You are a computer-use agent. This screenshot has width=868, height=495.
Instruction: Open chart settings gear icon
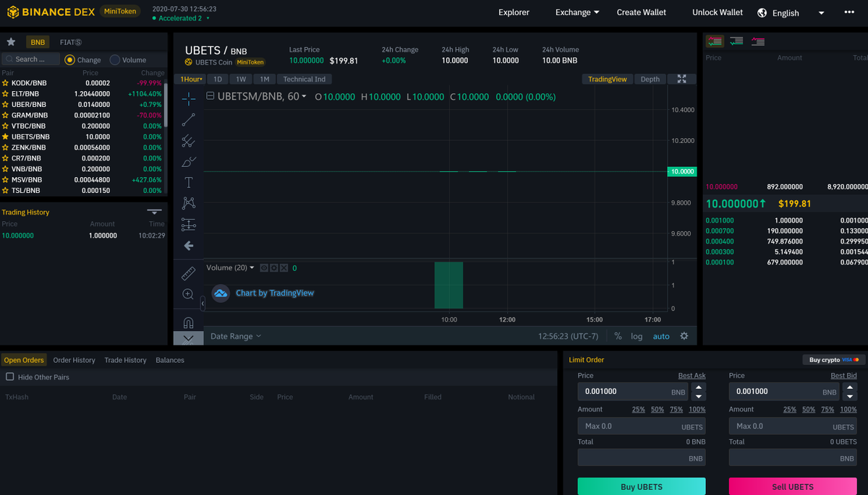tap(684, 336)
